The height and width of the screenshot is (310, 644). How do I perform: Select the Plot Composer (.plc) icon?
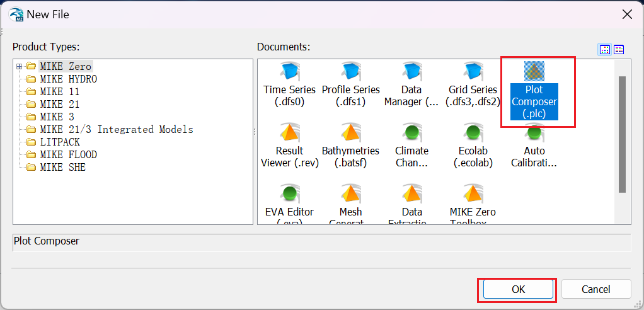click(534, 72)
